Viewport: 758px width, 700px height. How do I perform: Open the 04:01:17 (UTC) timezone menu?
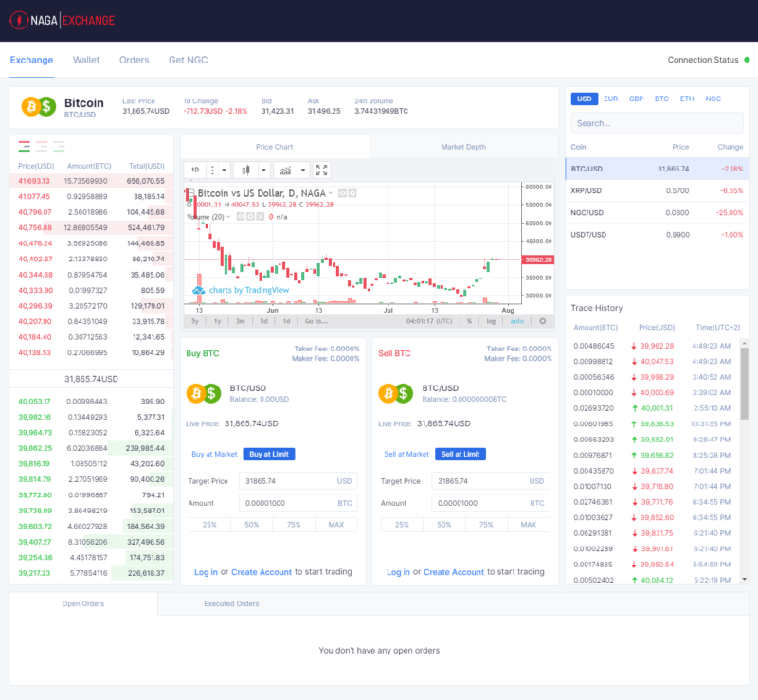(429, 321)
